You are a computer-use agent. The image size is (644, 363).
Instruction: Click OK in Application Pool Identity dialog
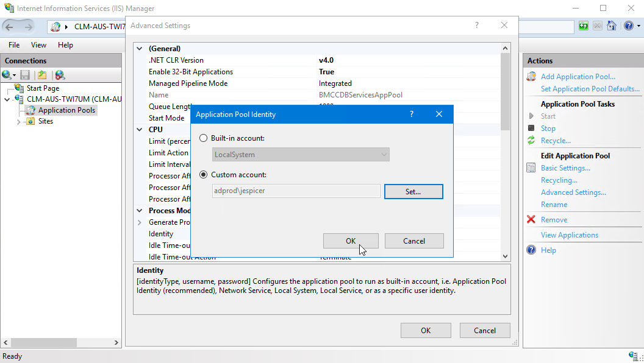pyautogui.click(x=350, y=241)
